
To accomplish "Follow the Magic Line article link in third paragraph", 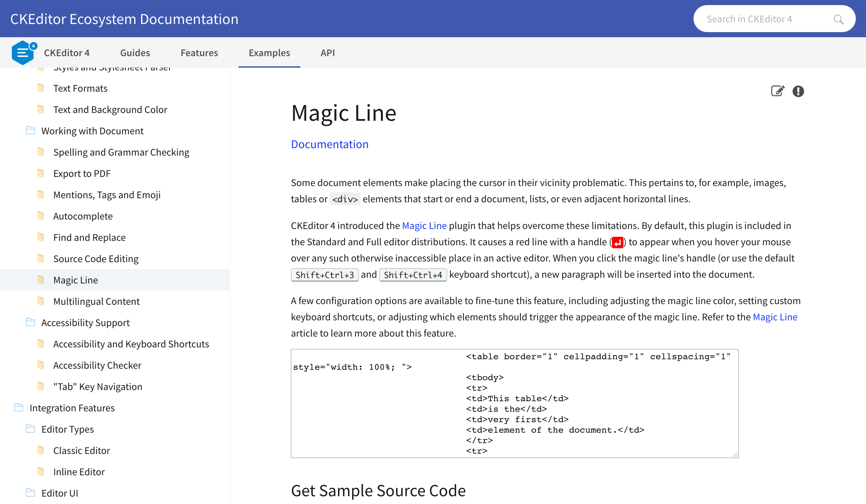I will pos(775,317).
